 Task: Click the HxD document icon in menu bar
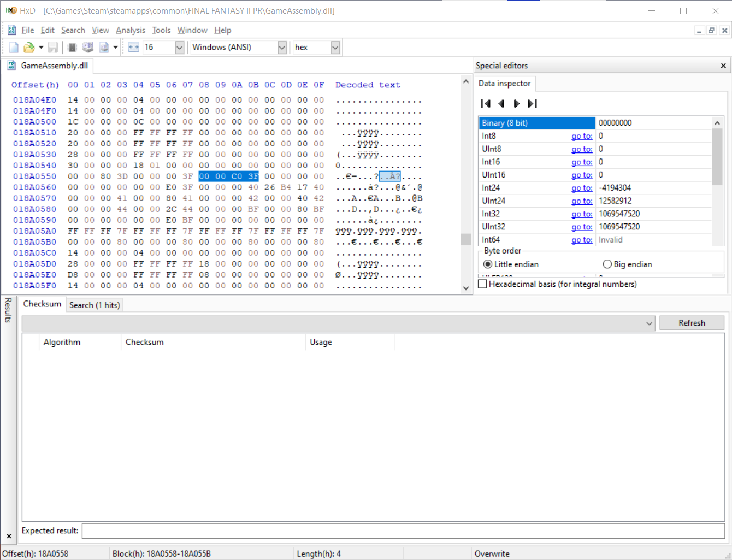click(x=12, y=30)
